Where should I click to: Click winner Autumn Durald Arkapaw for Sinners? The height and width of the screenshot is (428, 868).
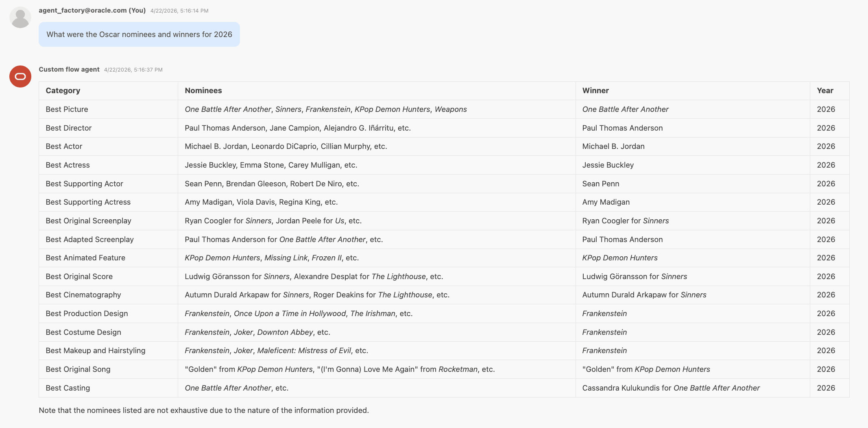click(x=693, y=295)
